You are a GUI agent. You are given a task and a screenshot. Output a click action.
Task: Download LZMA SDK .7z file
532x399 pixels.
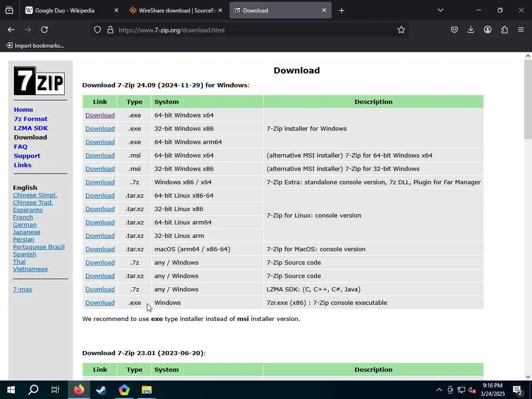pos(100,290)
